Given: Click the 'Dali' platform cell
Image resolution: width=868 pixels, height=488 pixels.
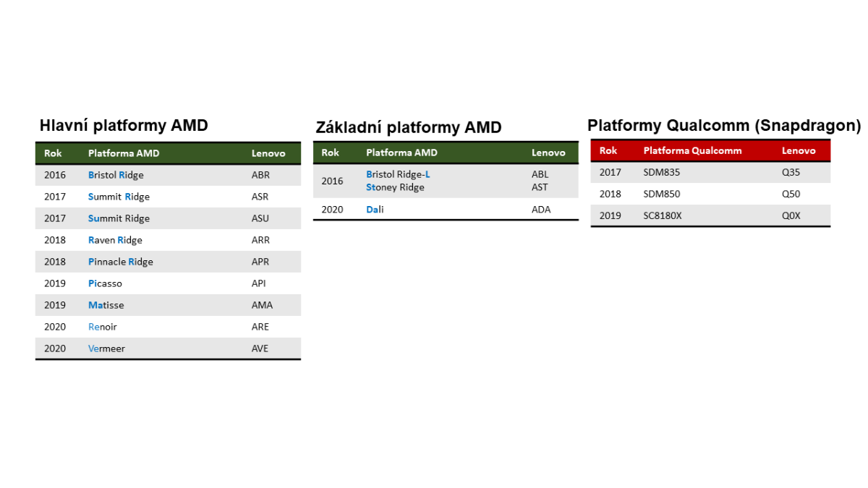Looking at the screenshot, I should (x=375, y=210).
